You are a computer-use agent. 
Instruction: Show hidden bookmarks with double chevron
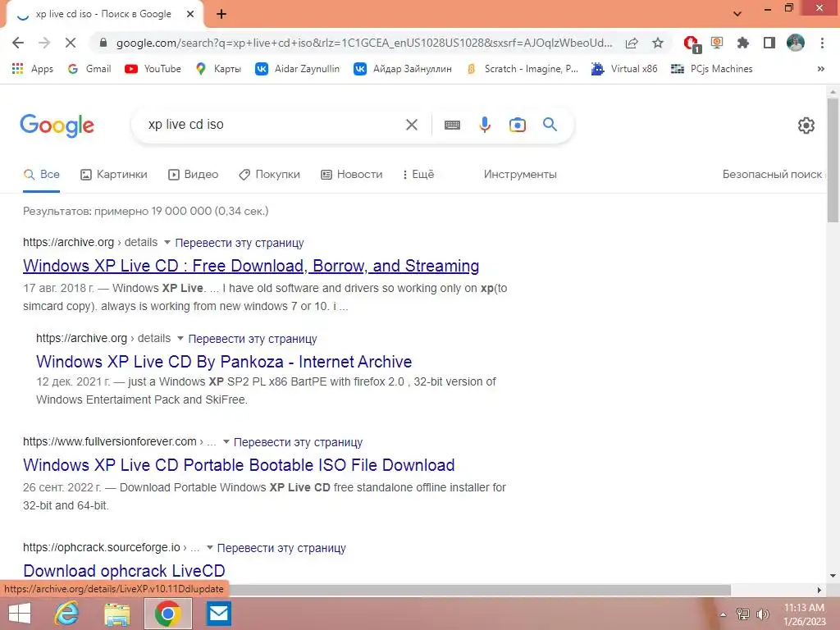tap(820, 69)
